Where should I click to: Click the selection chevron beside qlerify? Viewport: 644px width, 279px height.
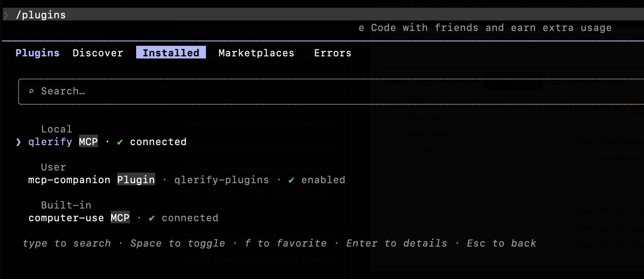pyautogui.click(x=19, y=142)
